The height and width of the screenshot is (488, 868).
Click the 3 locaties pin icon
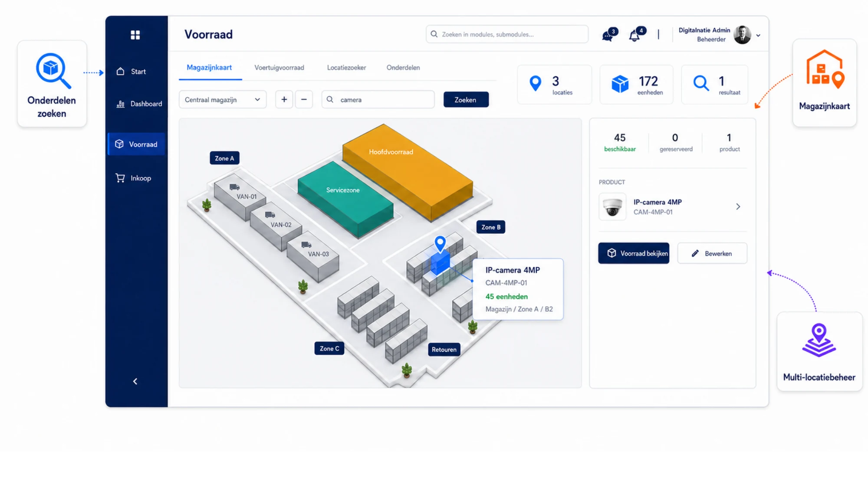pos(536,83)
